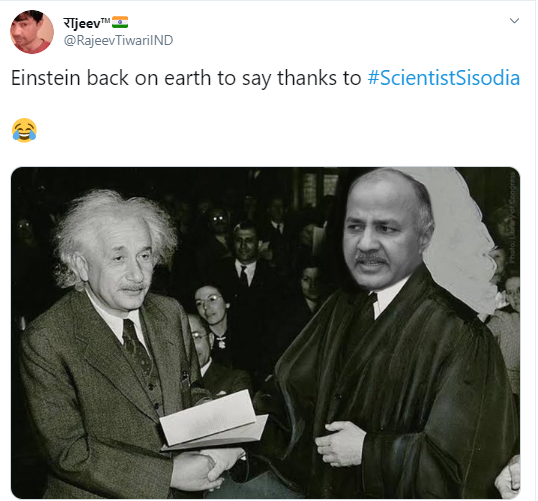538x501 pixels.
Task: Click the TM symbol after the name
Action: pos(106,20)
